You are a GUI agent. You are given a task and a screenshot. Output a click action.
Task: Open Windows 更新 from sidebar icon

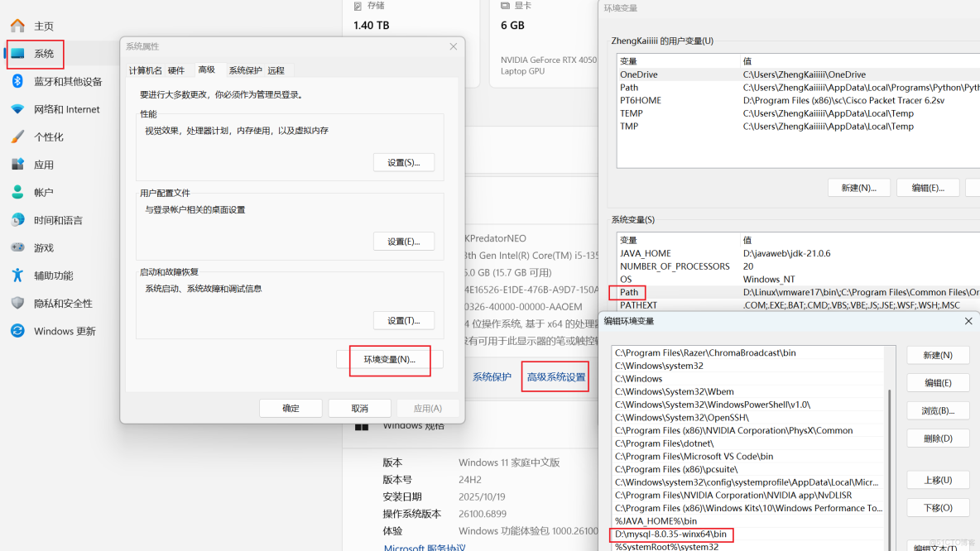(x=19, y=330)
